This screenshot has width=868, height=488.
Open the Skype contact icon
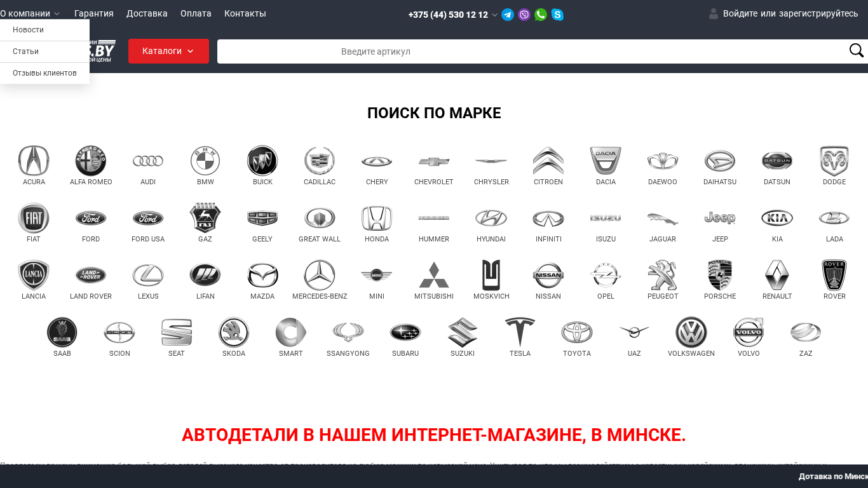[x=557, y=15]
